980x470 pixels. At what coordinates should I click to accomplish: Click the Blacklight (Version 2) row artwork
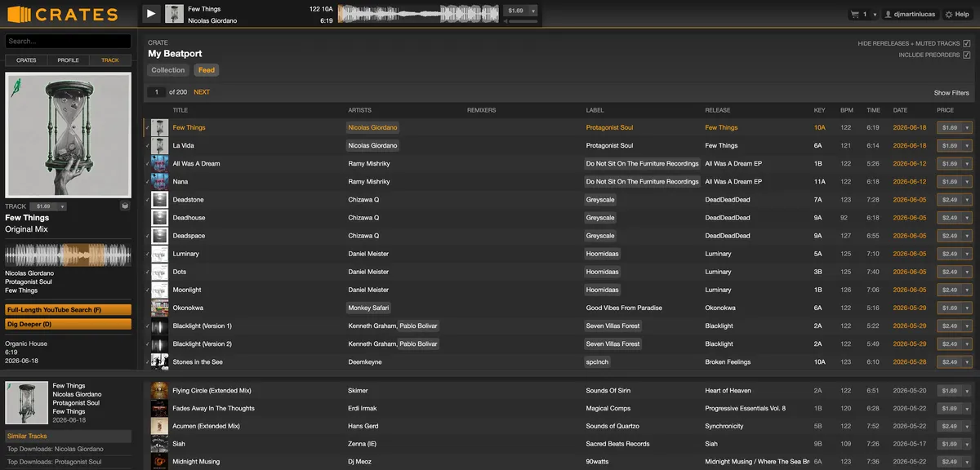click(159, 344)
